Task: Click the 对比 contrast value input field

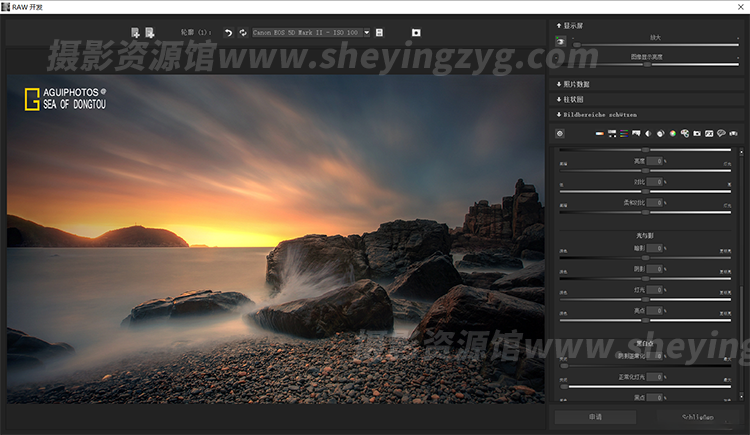Action: tap(653, 181)
